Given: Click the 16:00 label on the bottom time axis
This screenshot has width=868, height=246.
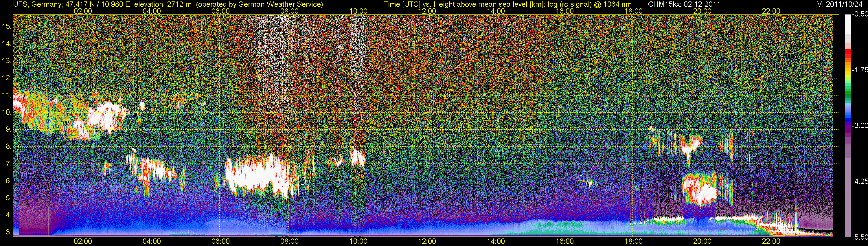Looking at the screenshot, I should pyautogui.click(x=565, y=241).
